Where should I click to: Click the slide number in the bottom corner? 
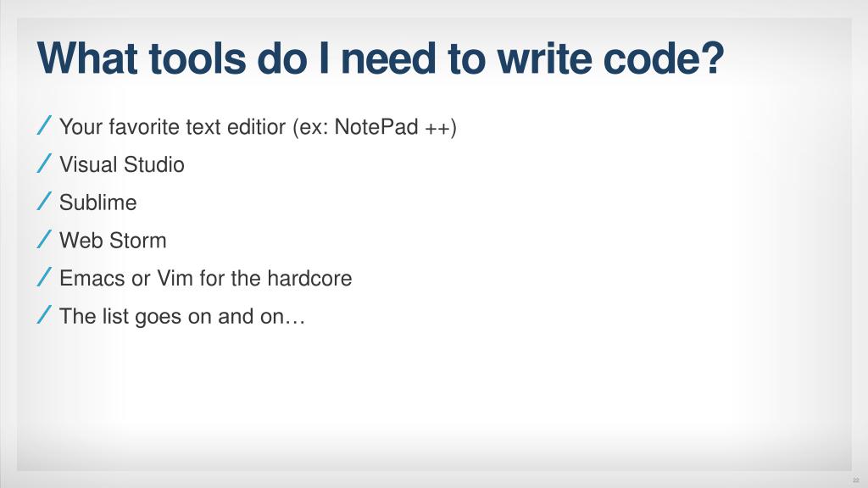pyautogui.click(x=856, y=480)
